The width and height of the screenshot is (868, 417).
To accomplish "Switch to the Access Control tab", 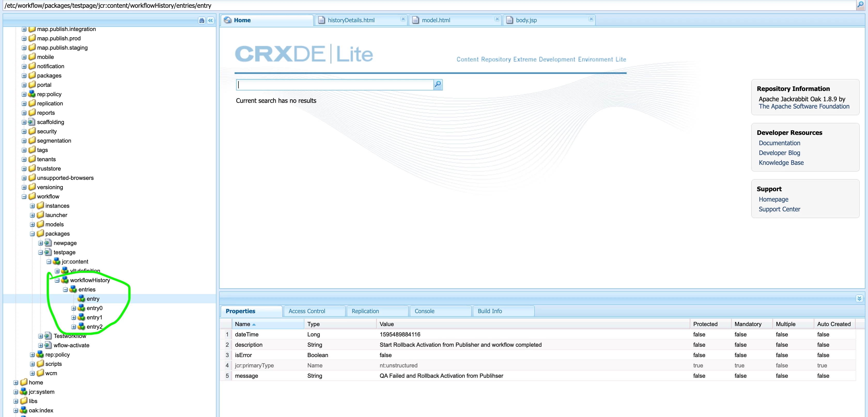I will click(x=307, y=311).
